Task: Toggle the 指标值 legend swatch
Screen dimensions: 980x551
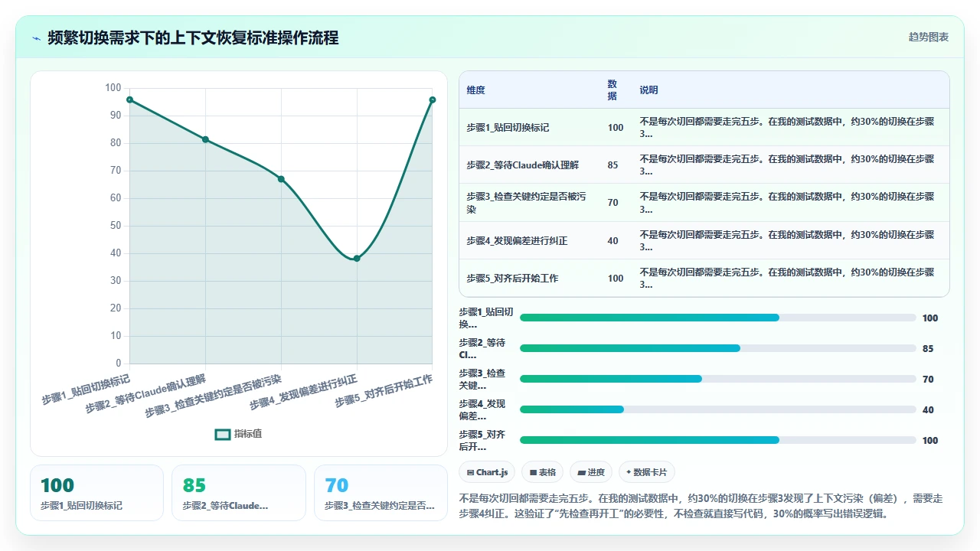Action: (x=223, y=434)
